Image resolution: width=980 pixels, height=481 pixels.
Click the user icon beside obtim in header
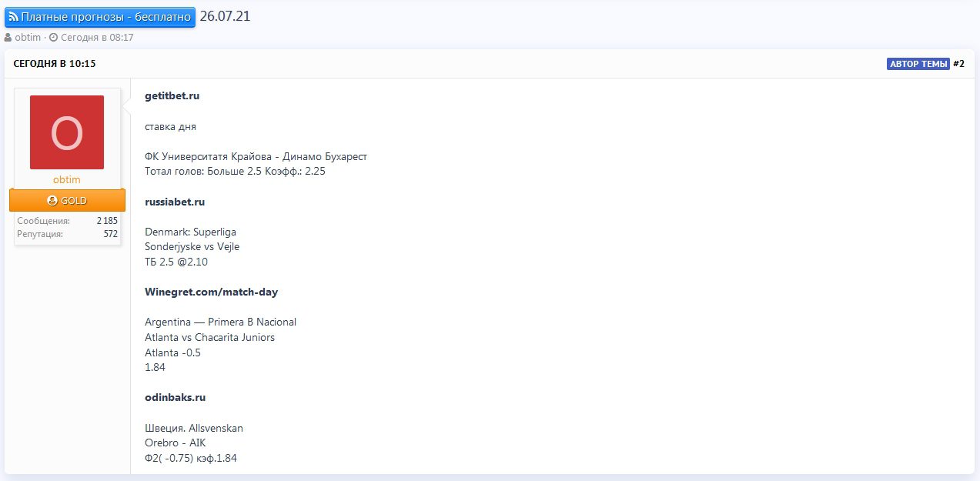click(8, 37)
